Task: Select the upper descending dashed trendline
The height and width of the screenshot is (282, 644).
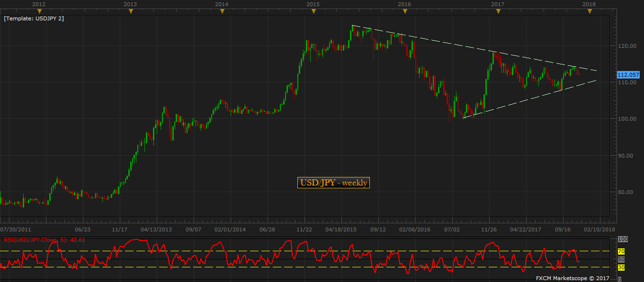Action: point(474,48)
